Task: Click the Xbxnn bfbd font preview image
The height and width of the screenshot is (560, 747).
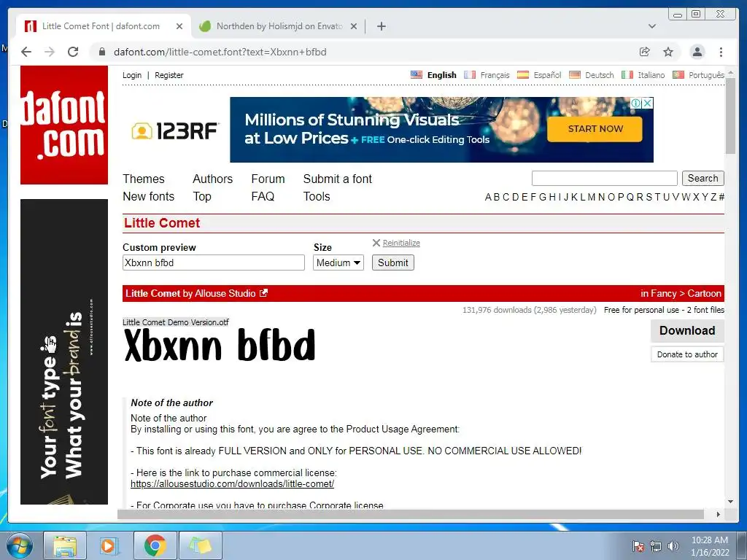Action: tap(220, 346)
